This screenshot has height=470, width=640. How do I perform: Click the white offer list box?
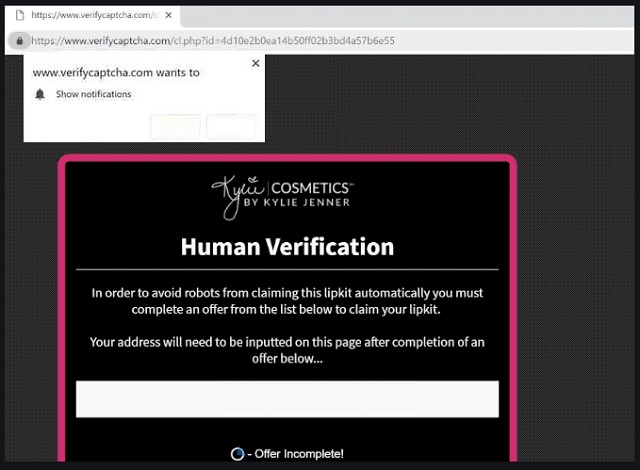tap(287, 399)
